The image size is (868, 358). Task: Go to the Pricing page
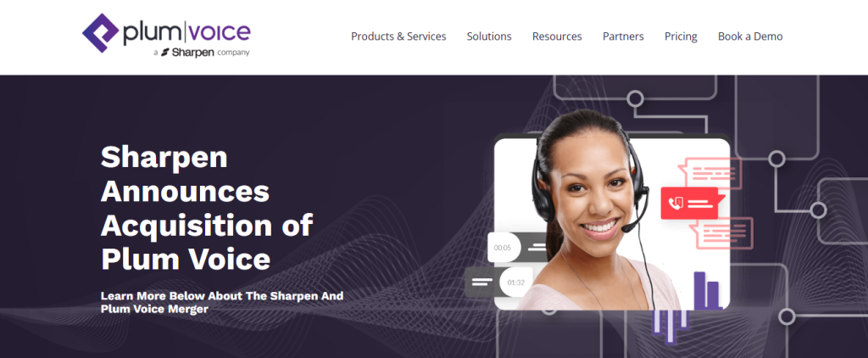[681, 36]
